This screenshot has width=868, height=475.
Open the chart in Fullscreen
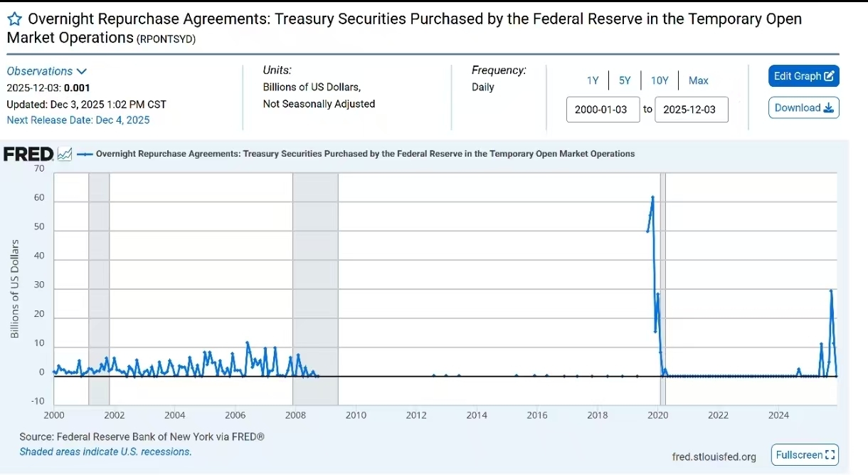coord(805,454)
